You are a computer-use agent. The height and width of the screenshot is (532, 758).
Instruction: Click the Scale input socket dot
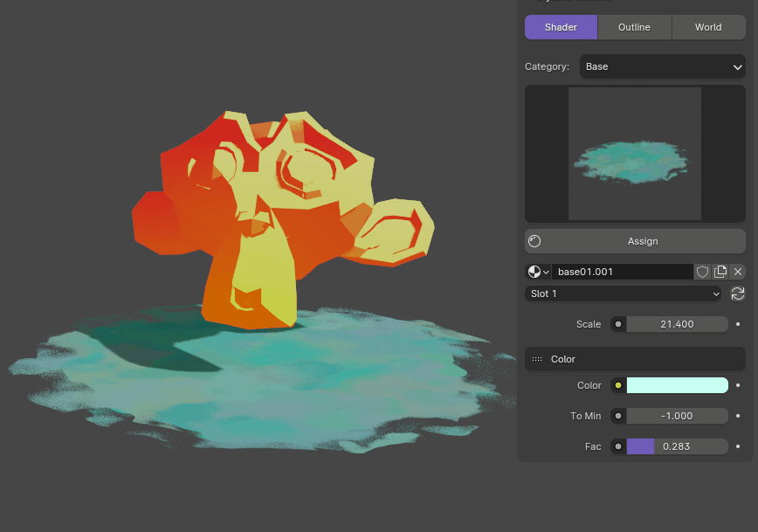pos(618,324)
